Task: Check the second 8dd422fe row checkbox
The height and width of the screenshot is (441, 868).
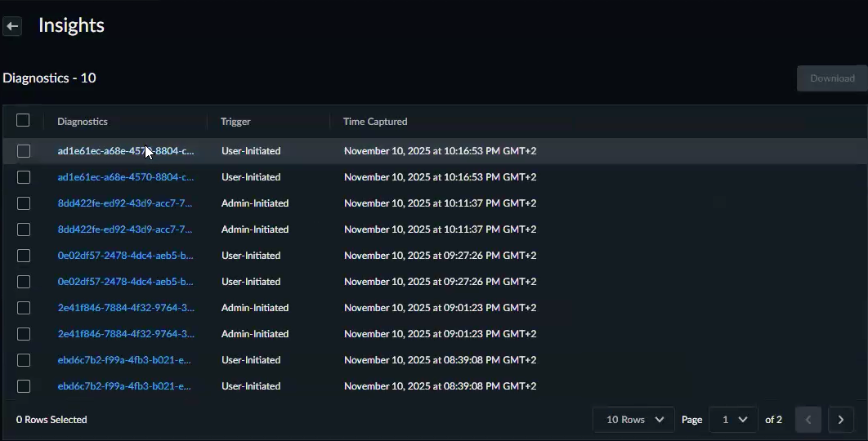Action: click(24, 229)
